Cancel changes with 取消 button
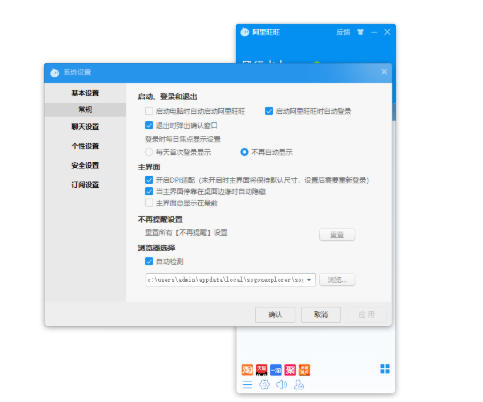Screen dimensions: 483x402 pyautogui.click(x=321, y=315)
